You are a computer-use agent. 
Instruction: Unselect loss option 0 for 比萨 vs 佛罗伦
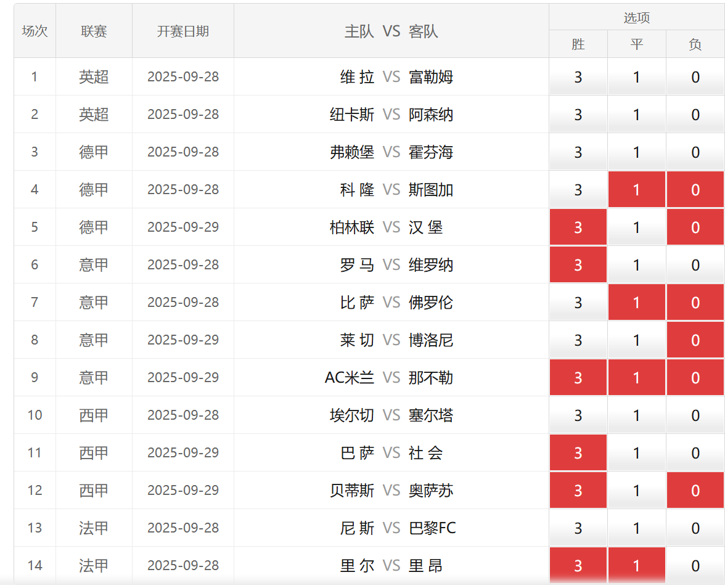(x=695, y=303)
